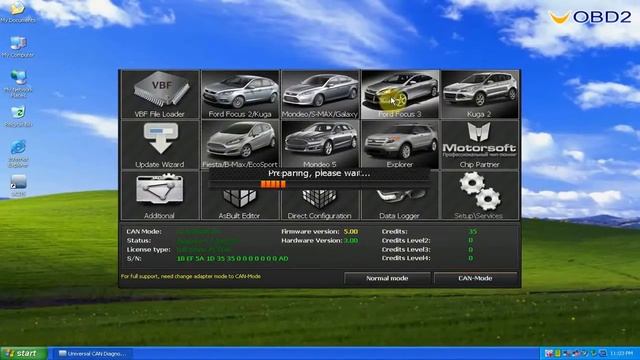The width and height of the screenshot is (640, 360).
Task: Click the Preparing please wait progress bar
Action: (319, 184)
